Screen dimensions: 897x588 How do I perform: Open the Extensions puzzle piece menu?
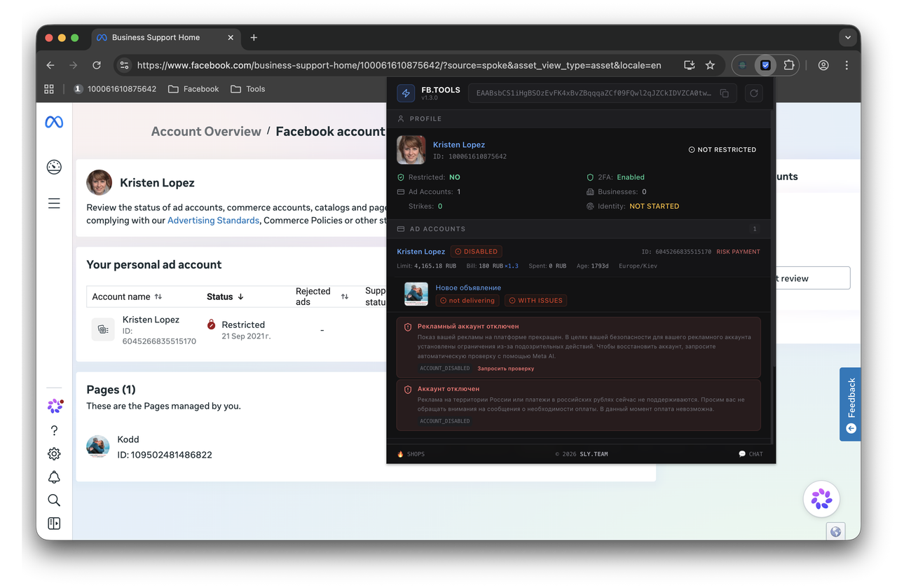[789, 65]
